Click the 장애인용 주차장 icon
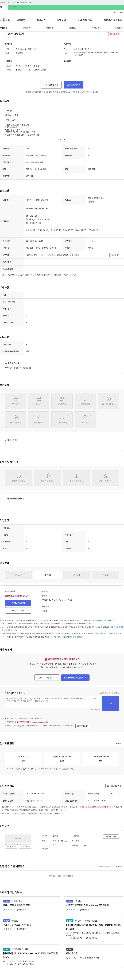 coord(19,478)
